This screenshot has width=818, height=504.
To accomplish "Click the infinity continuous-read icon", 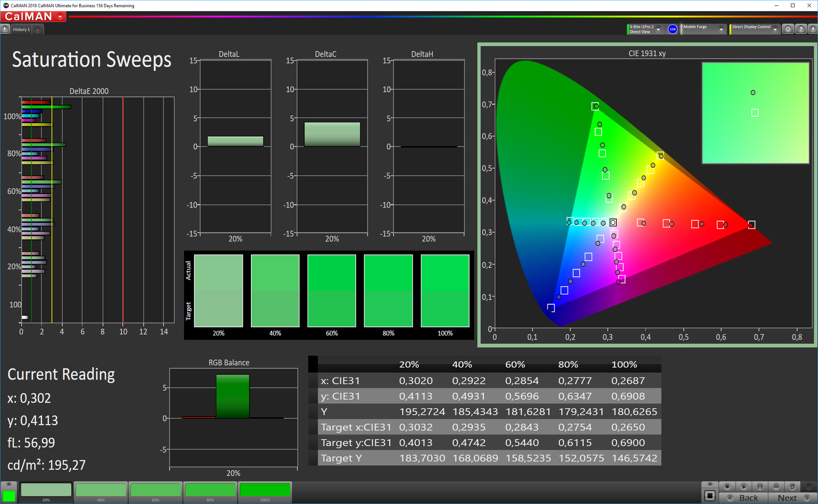I will [x=776, y=487].
